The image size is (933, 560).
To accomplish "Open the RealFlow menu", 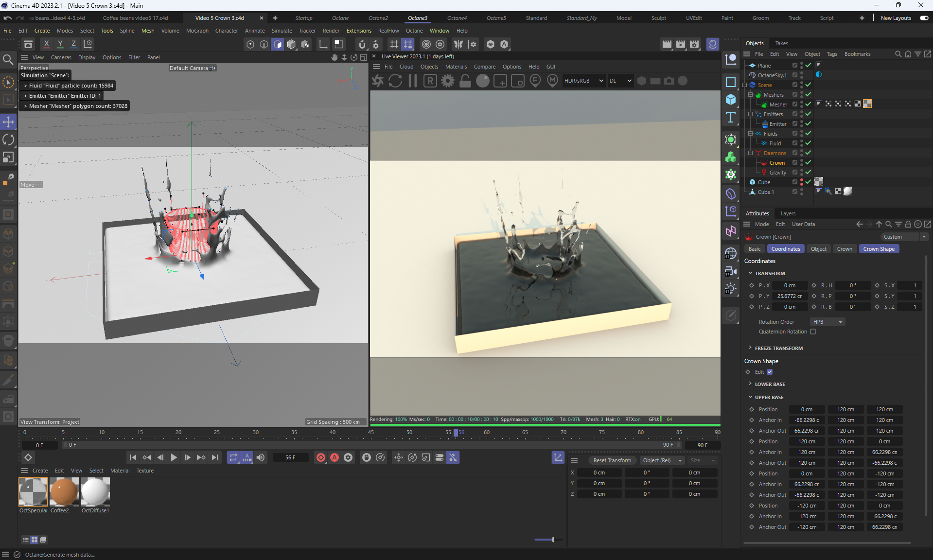I will (388, 31).
